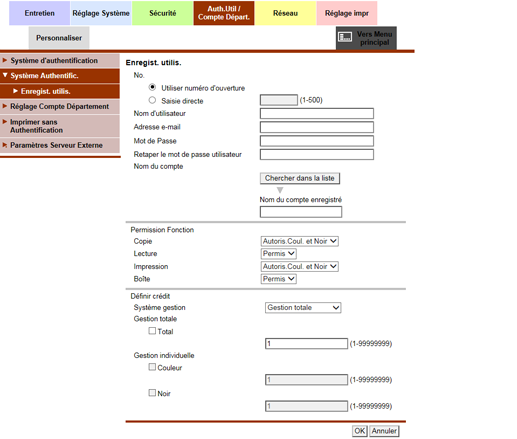517x439 pixels.
Task: Open Réglage Compte Département menu entry
Action: [60, 106]
